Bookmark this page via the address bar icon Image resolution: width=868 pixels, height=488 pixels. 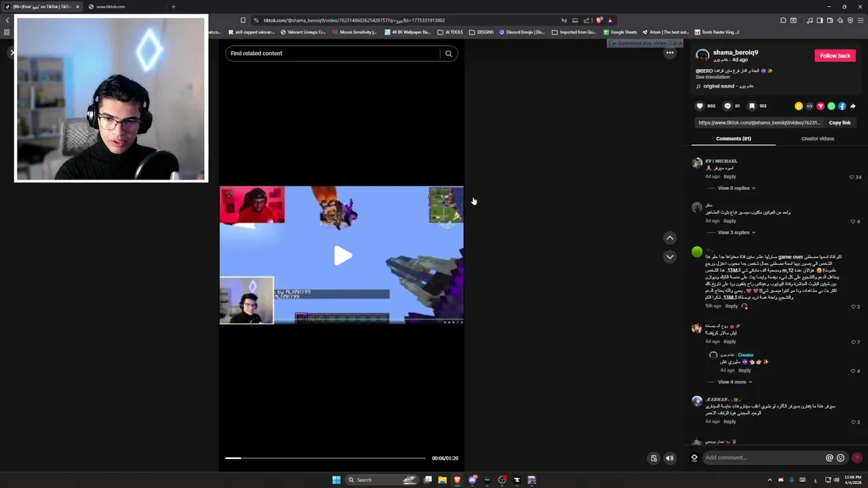click(x=243, y=20)
